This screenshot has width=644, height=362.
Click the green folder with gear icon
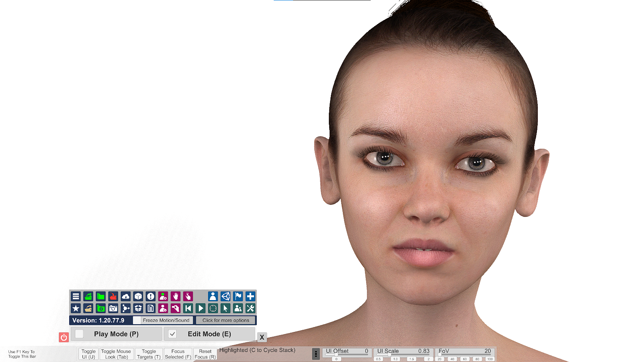tap(101, 309)
